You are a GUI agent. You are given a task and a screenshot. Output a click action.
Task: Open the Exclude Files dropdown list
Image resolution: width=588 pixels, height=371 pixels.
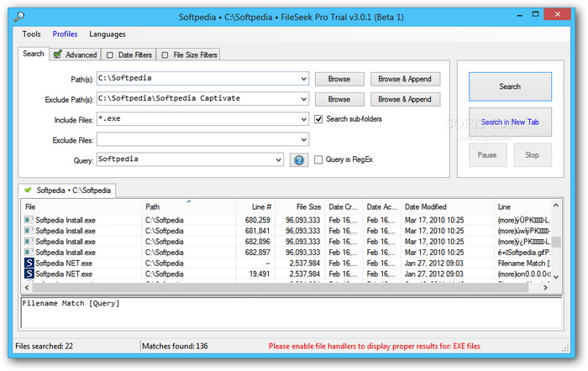[x=303, y=139]
